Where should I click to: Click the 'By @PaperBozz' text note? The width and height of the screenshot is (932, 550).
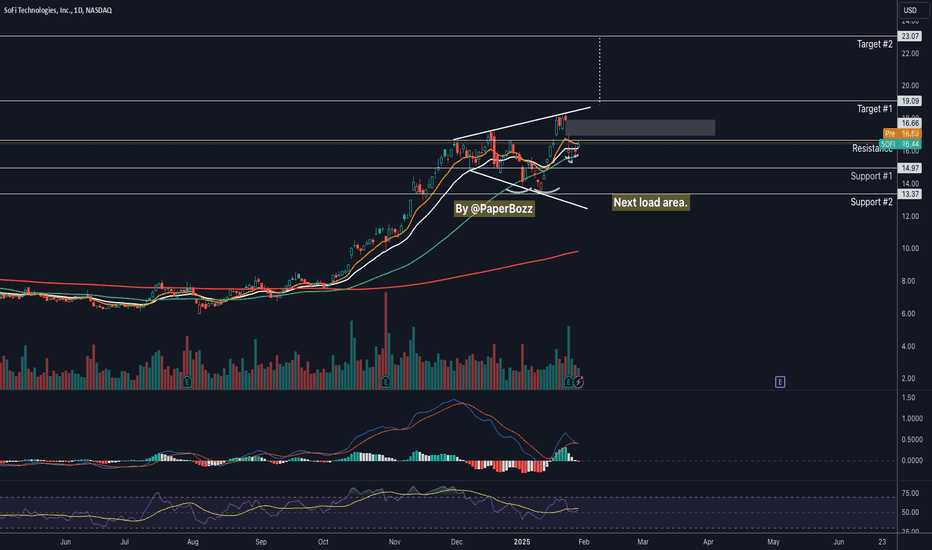click(x=494, y=209)
